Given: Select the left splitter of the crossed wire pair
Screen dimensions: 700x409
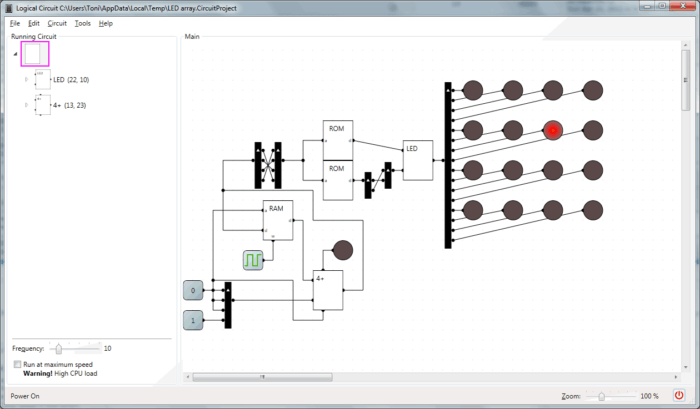Looking at the screenshot, I should pos(258,165).
